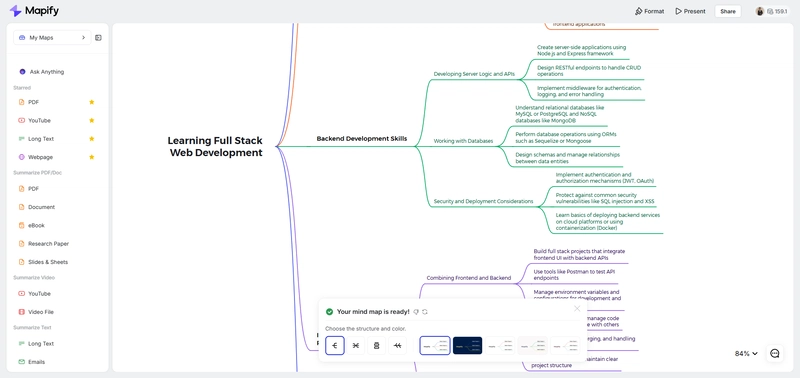Select eBook summarizer

(x=36, y=225)
